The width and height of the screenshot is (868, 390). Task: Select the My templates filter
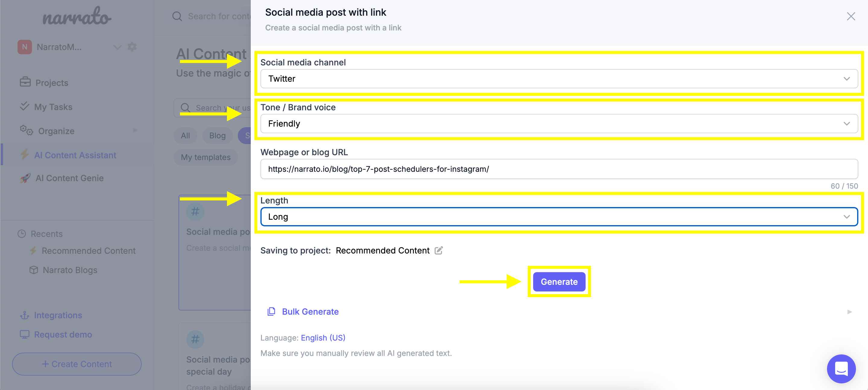(206, 157)
